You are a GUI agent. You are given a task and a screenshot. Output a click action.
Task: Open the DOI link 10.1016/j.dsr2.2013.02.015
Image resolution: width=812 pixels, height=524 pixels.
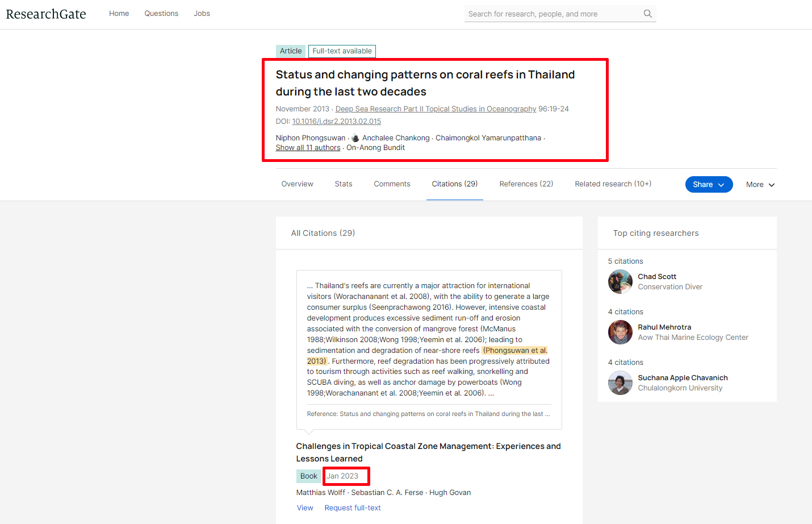tap(336, 122)
